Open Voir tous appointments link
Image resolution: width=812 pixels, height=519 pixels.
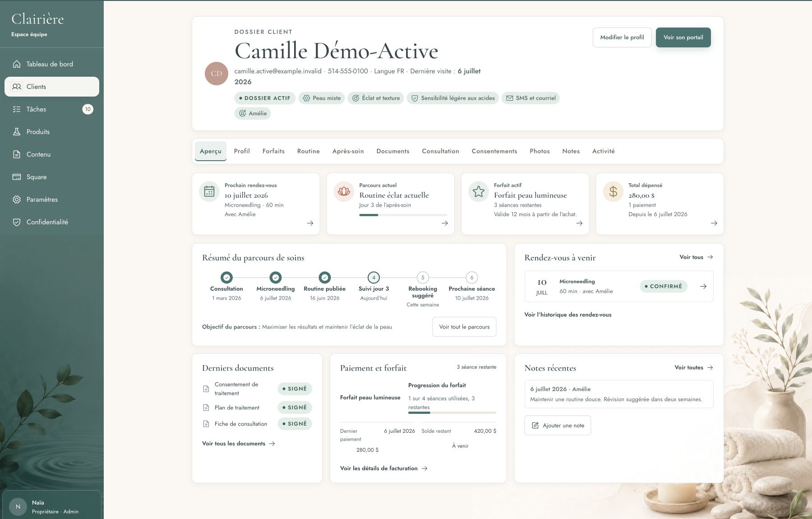pyautogui.click(x=696, y=257)
